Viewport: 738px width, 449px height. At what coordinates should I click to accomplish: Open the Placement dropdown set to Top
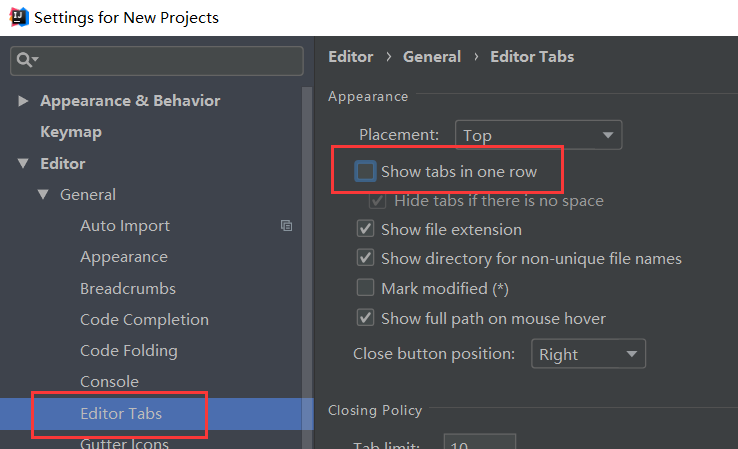[538, 135]
